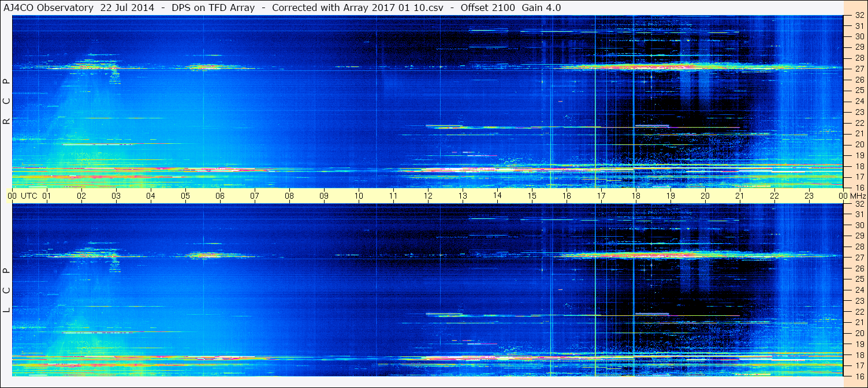This screenshot has width=868, height=388.
Task: Click hour 23 on the UTC time axis
Action: [809, 196]
